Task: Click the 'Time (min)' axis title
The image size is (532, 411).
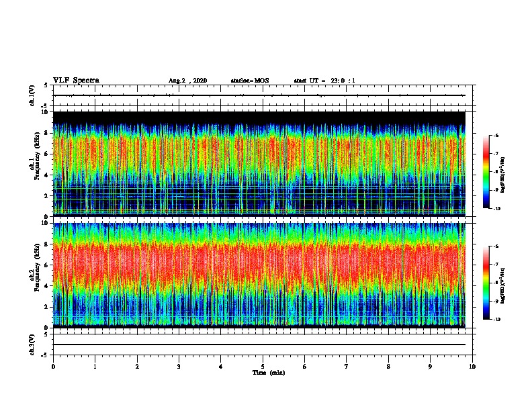Action: 269,373
